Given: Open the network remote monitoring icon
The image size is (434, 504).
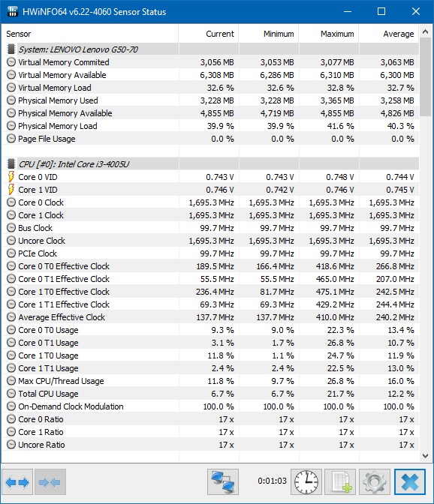Looking at the screenshot, I should [223, 481].
